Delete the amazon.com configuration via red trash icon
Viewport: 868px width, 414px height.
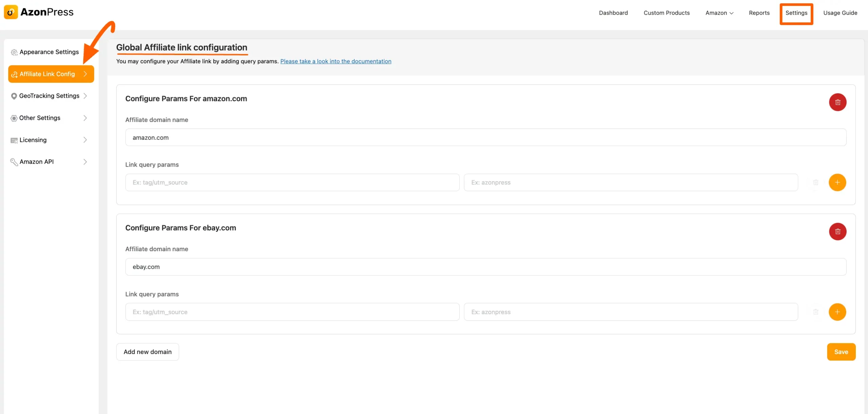(x=838, y=102)
